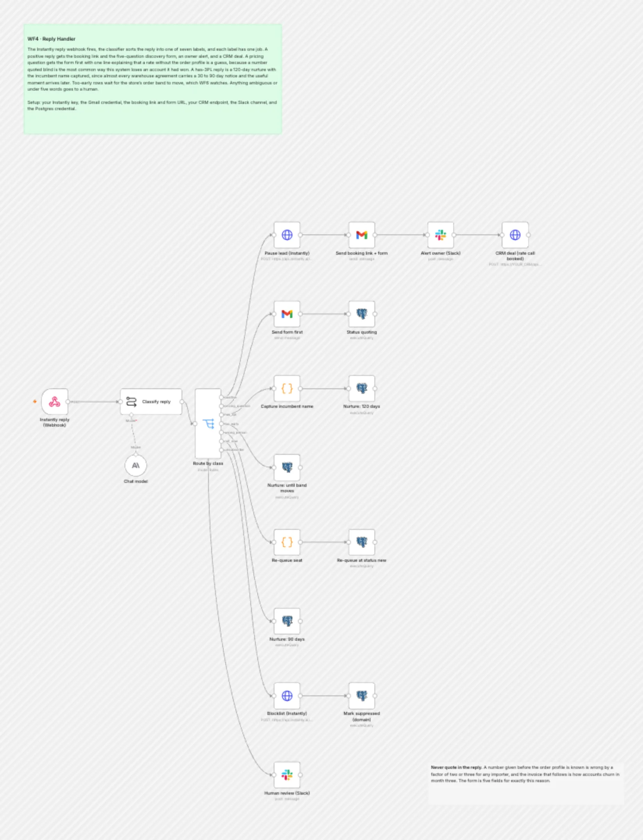The image size is (643, 840).
Task: Open the CRM deal (rate call booked) node
Action: click(515, 235)
